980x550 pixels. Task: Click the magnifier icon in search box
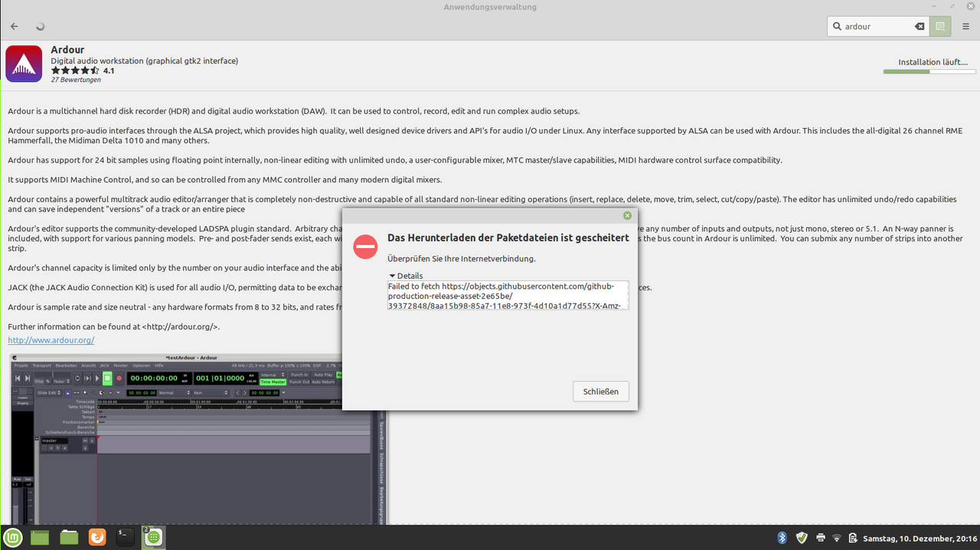click(x=836, y=26)
